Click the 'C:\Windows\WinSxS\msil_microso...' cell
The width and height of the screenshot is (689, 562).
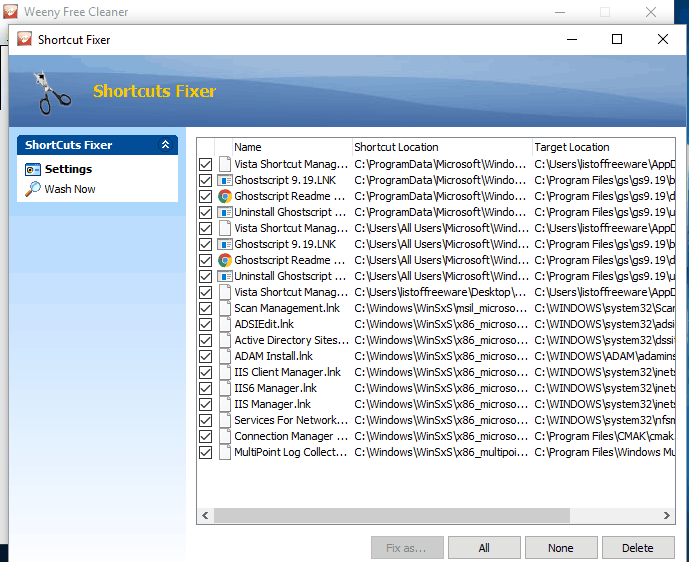[440, 308]
